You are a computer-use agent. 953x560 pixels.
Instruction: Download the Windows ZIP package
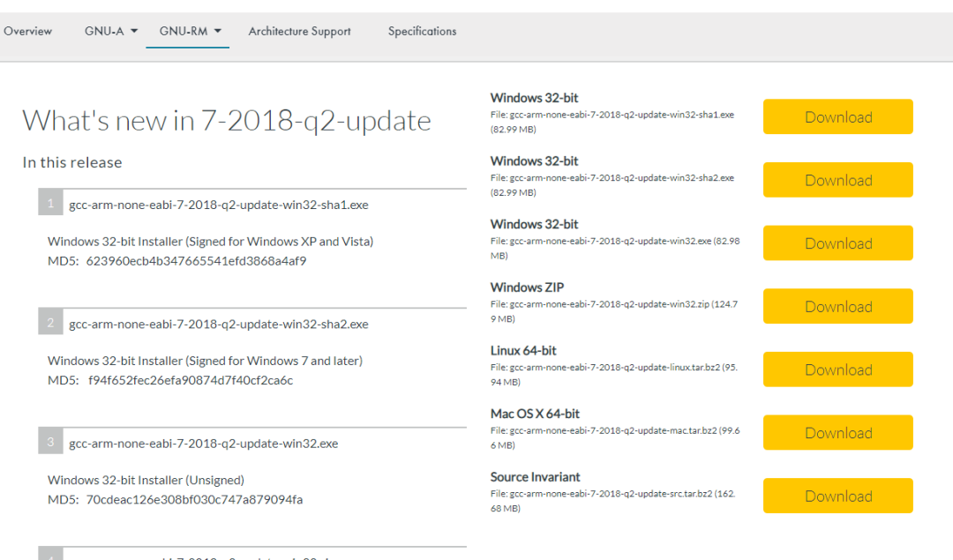838,306
